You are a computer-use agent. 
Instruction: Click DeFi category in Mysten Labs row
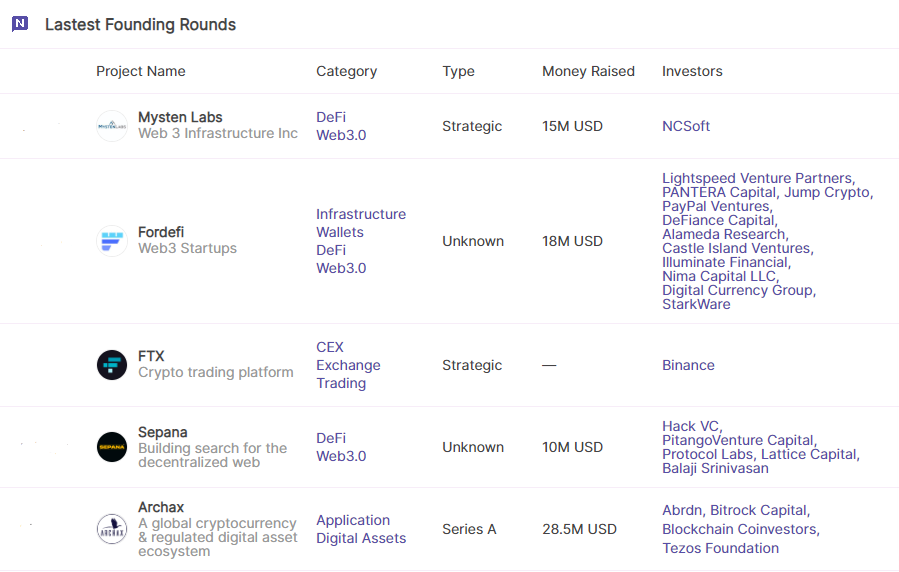coord(331,117)
